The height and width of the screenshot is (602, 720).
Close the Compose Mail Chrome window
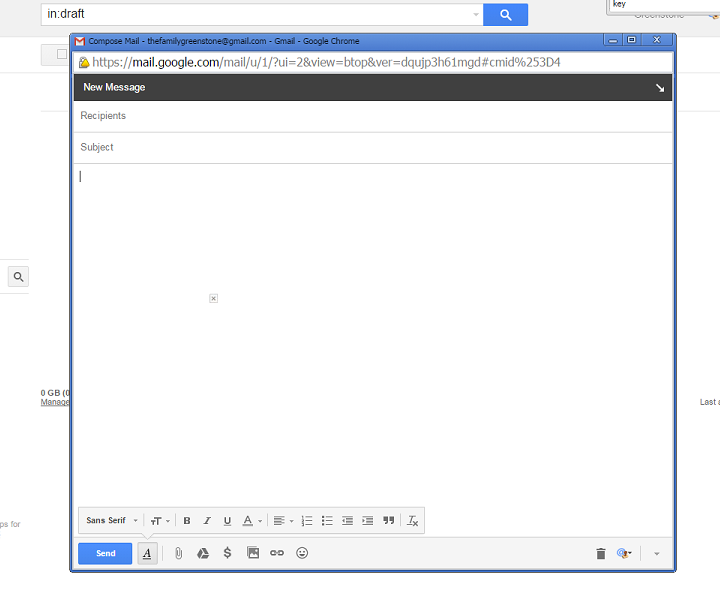click(x=657, y=40)
